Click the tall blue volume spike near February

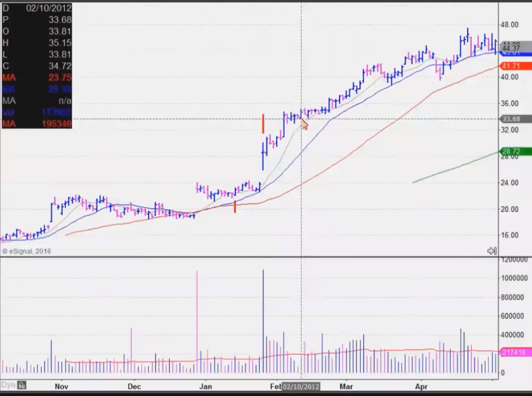[x=263, y=311]
